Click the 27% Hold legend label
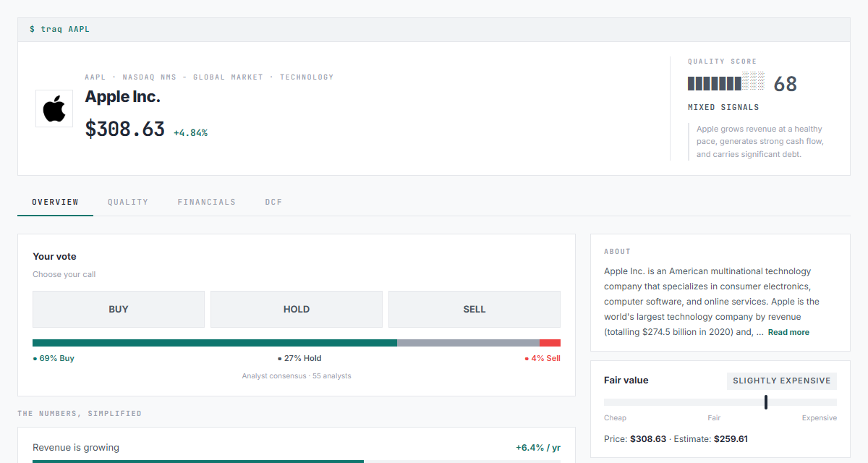 pyautogui.click(x=299, y=358)
